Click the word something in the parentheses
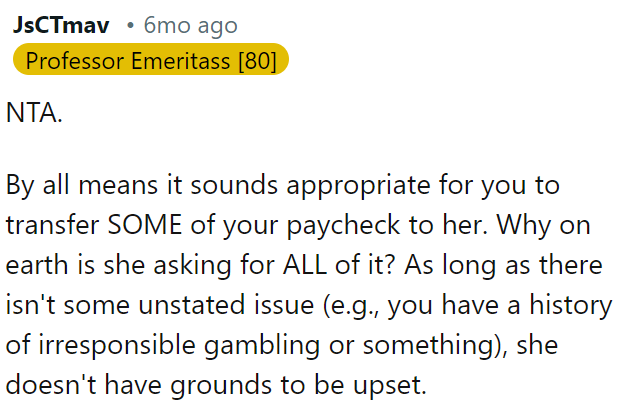Screen dimensions: 618x400 tap(428, 346)
